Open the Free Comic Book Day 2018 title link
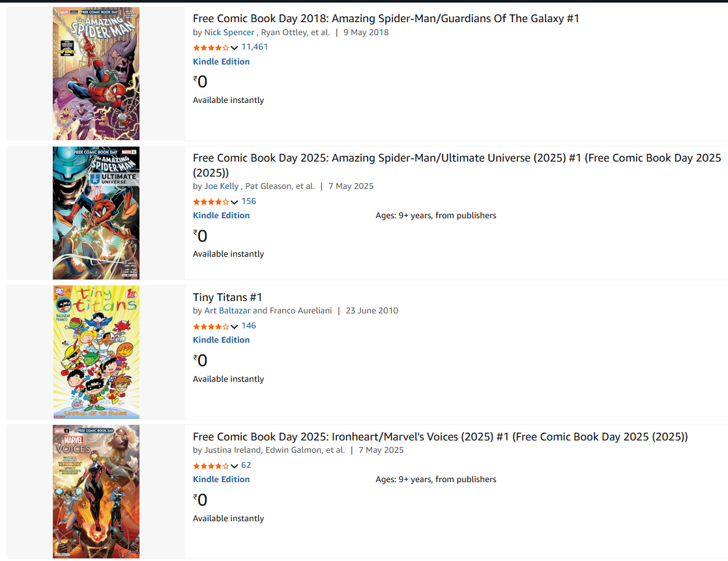This screenshot has width=728, height=561. point(386,18)
